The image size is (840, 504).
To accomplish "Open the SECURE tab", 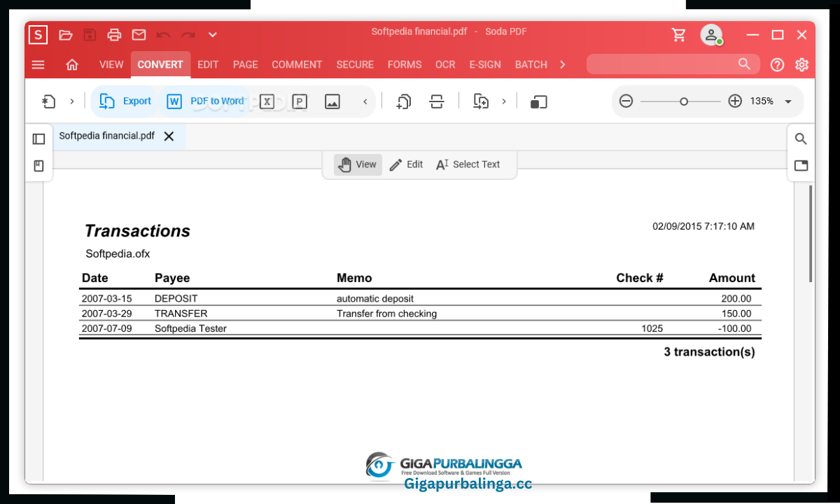I will click(355, 64).
